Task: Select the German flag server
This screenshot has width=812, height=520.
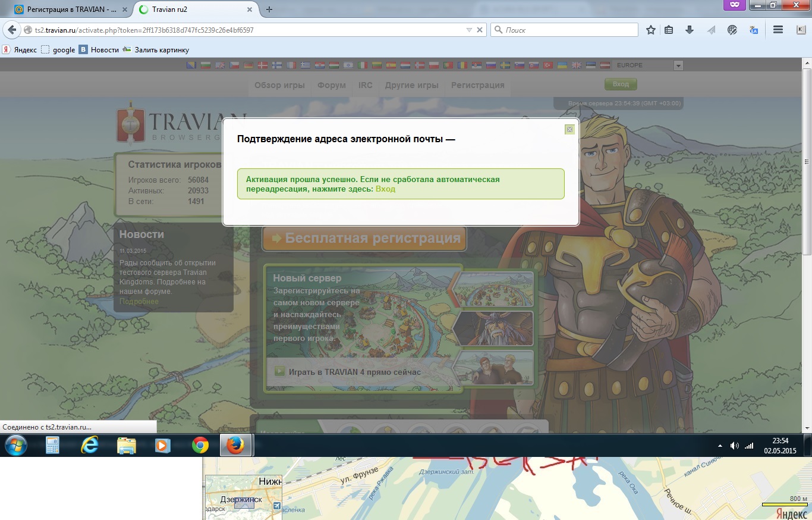Action: pyautogui.click(x=248, y=65)
